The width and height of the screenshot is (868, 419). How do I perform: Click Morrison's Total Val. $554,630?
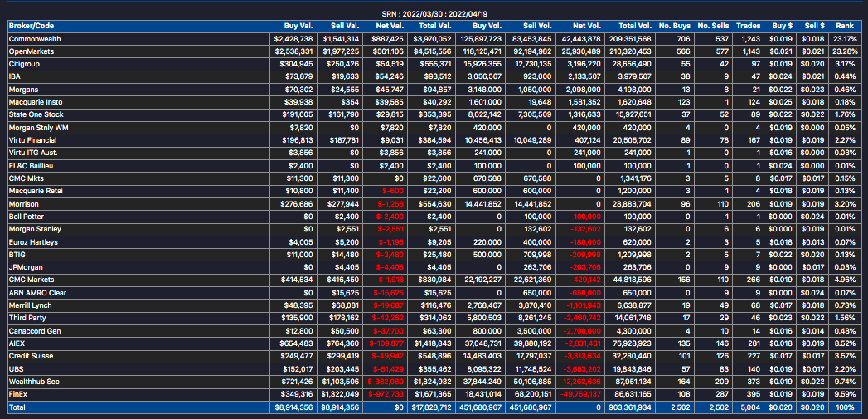click(438, 204)
